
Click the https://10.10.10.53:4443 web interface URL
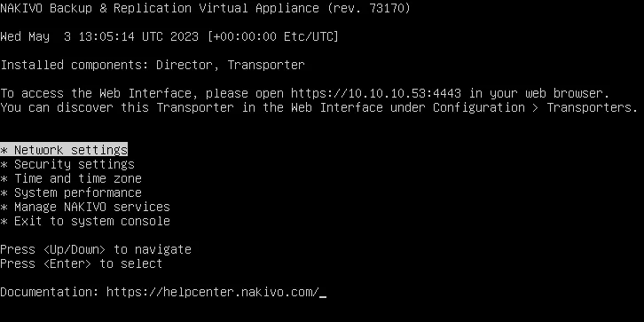point(376,94)
